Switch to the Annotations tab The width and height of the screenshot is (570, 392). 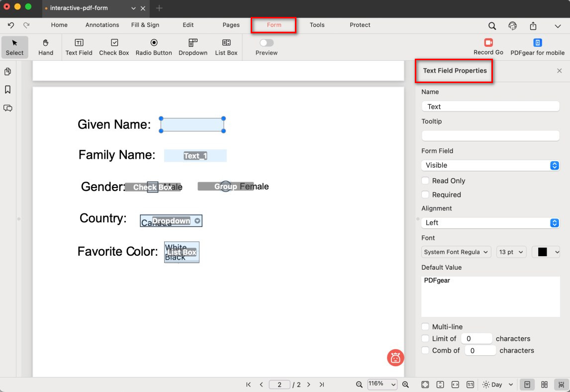pos(102,25)
